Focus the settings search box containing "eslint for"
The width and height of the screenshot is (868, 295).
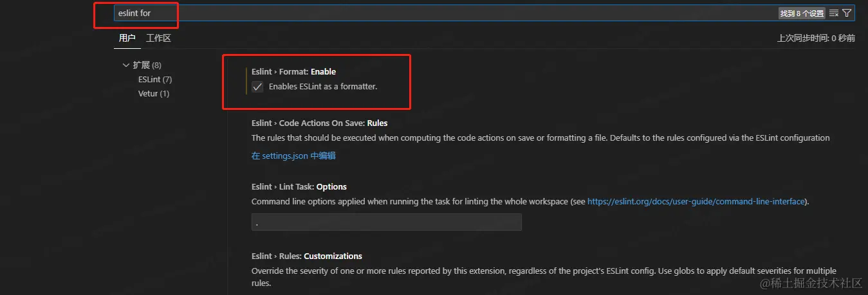[444, 13]
